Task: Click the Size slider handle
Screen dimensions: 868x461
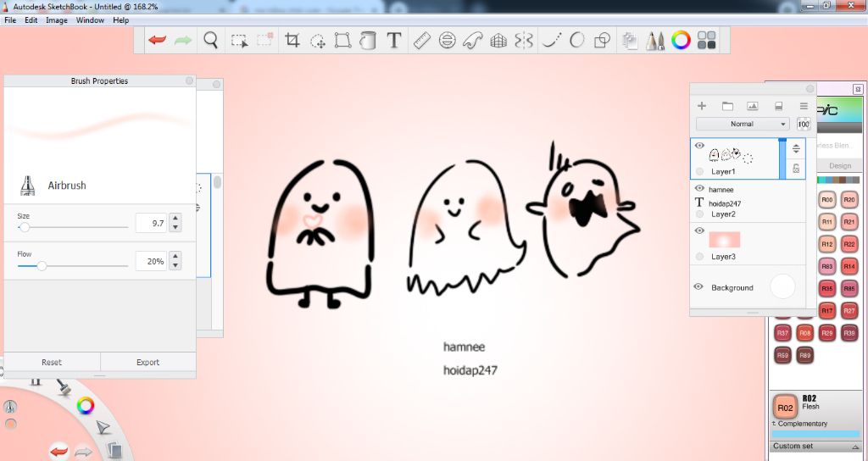Action: coord(25,227)
